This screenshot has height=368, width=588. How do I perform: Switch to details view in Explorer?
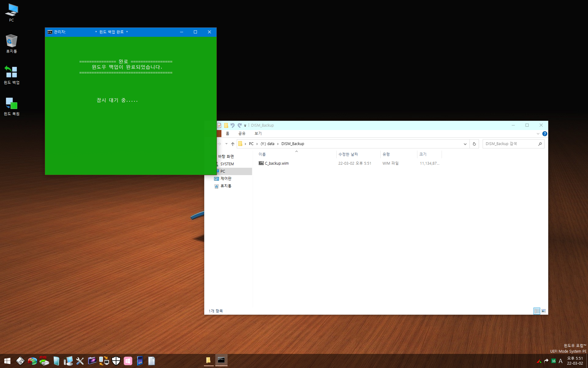(x=537, y=311)
